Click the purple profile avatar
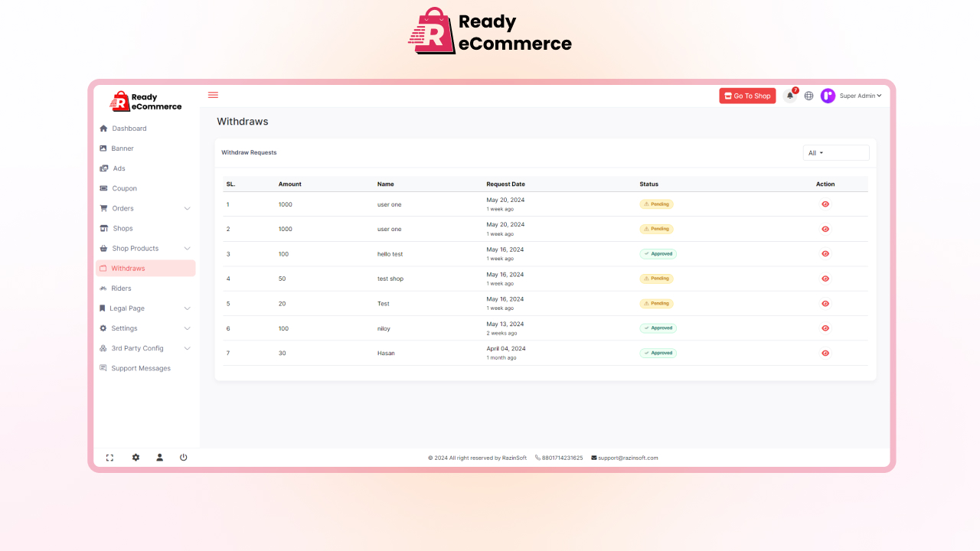The height and width of the screenshot is (551, 980). pyautogui.click(x=828, y=95)
